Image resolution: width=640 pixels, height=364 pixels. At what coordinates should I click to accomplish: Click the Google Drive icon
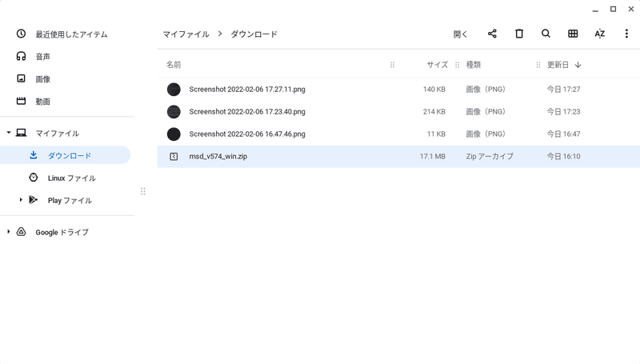point(22,232)
